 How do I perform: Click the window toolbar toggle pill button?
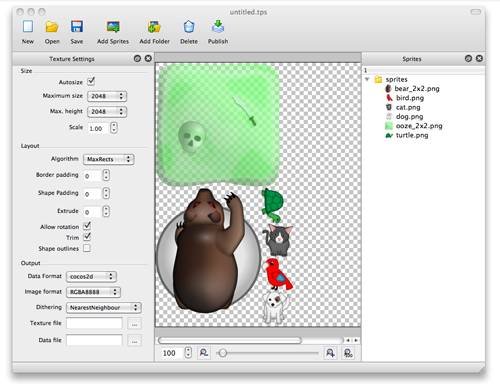(475, 12)
